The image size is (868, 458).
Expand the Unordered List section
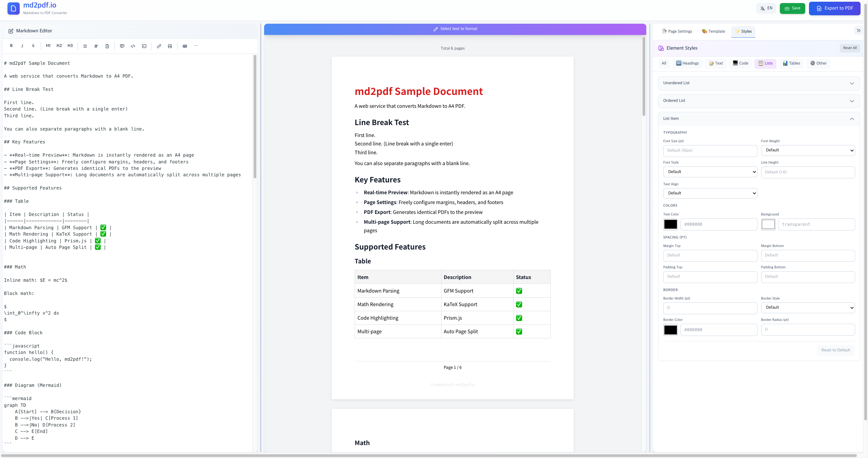758,83
